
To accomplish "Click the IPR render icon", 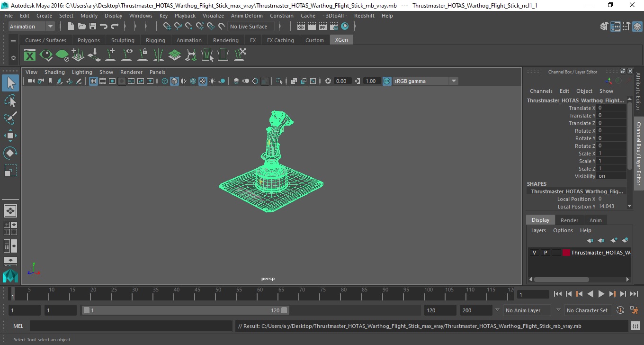I will point(323,27).
